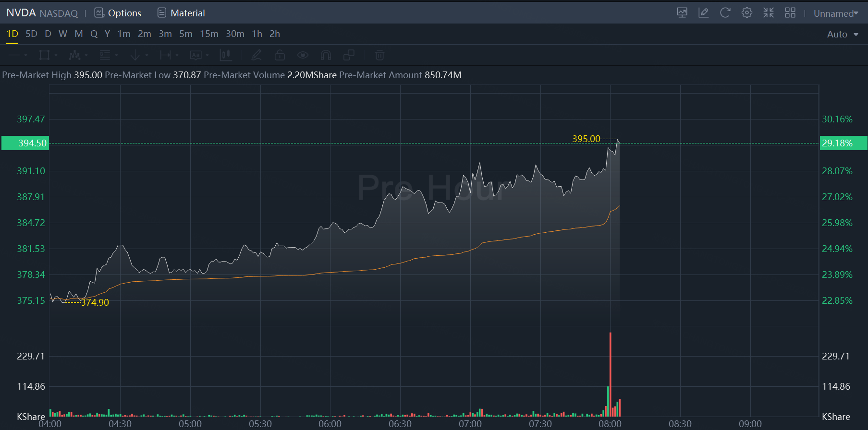
Task: Click the tallest red volume bar at 08:00
Action: 611,374
